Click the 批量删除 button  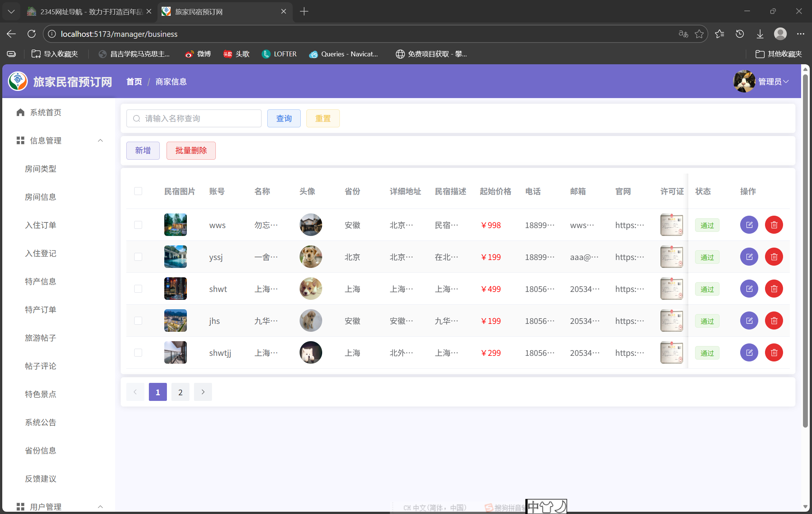[191, 151]
